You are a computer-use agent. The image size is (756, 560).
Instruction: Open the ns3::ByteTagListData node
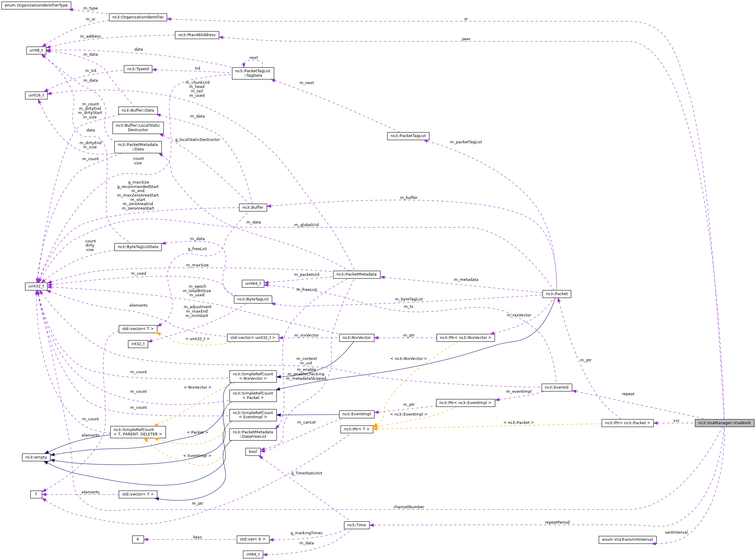[x=138, y=247]
